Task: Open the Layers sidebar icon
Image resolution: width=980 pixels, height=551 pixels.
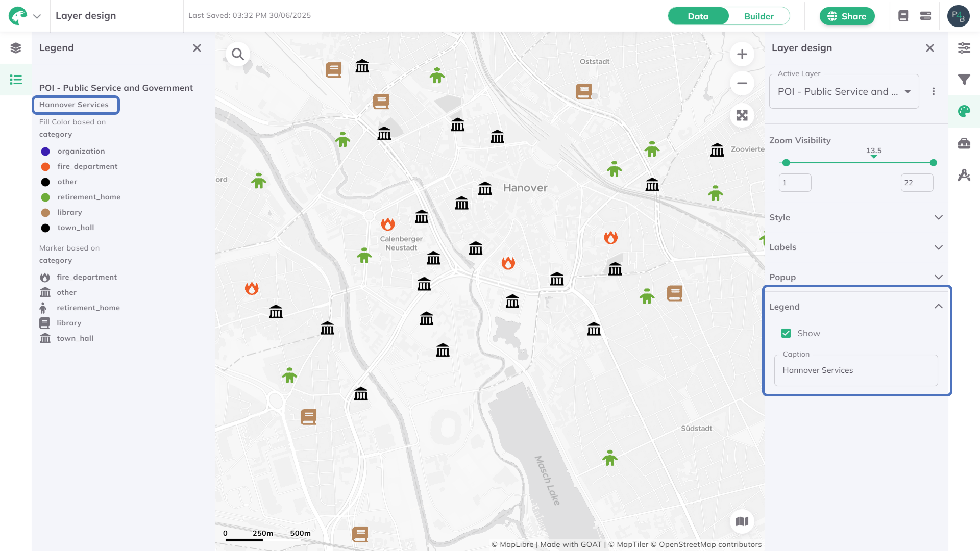Action: coord(16,48)
